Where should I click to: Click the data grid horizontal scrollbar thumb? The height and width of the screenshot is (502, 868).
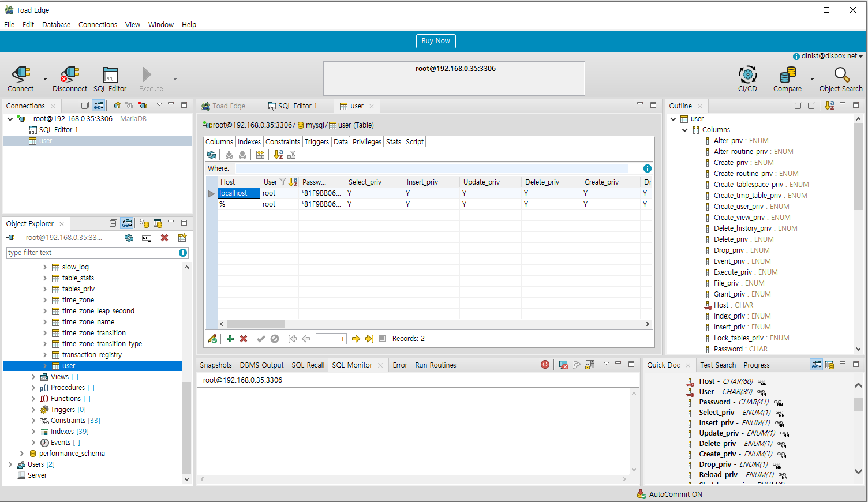click(x=256, y=324)
